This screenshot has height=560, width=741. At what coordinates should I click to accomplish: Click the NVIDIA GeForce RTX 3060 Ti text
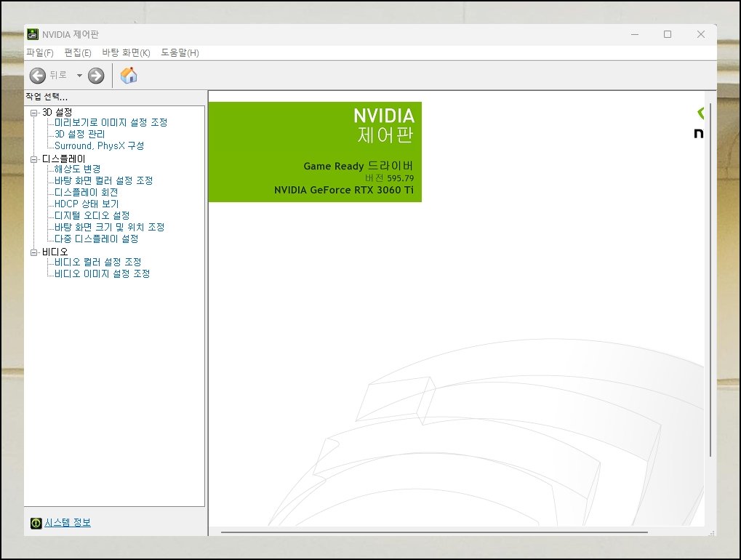[343, 190]
